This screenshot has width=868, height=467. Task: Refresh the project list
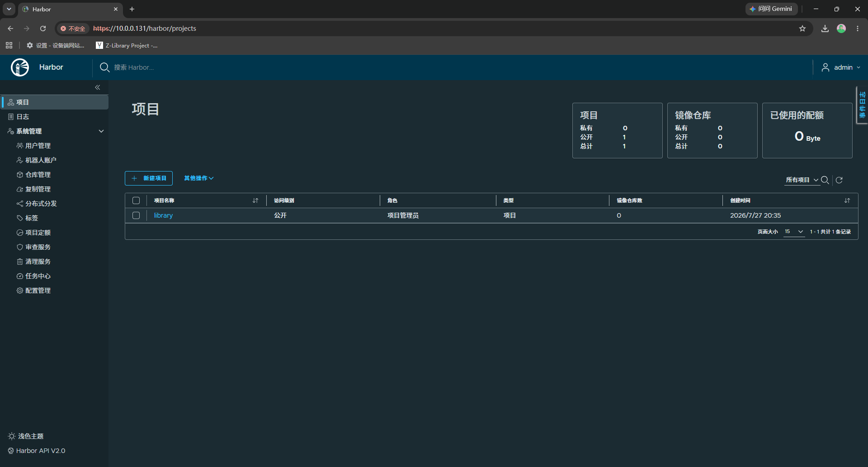click(x=840, y=180)
